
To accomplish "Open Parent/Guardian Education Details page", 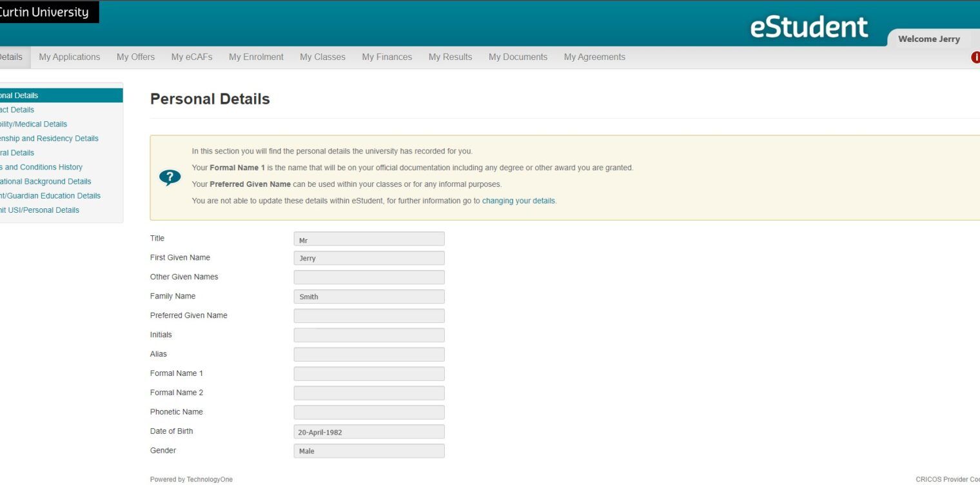I will point(50,195).
